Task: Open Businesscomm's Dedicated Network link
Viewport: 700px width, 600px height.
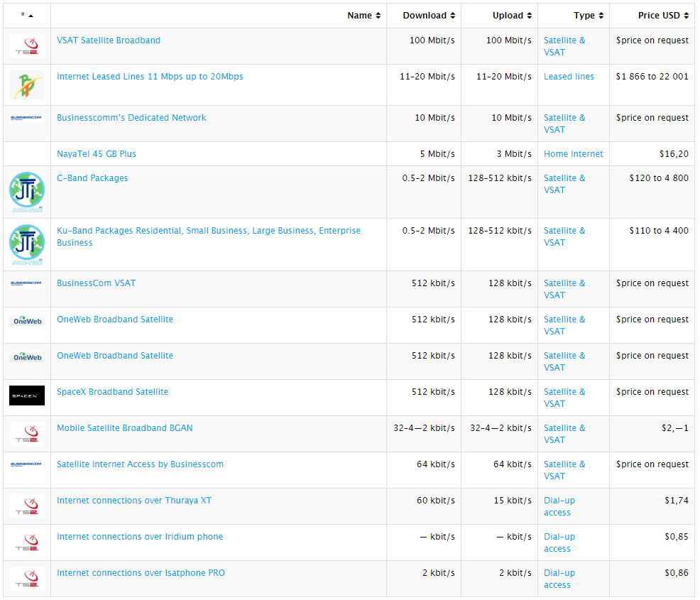Action: click(x=131, y=117)
